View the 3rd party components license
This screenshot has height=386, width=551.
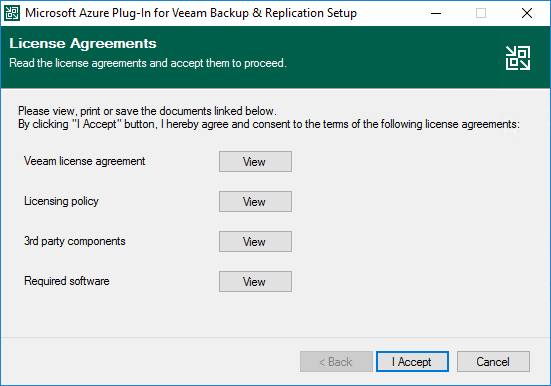point(255,242)
